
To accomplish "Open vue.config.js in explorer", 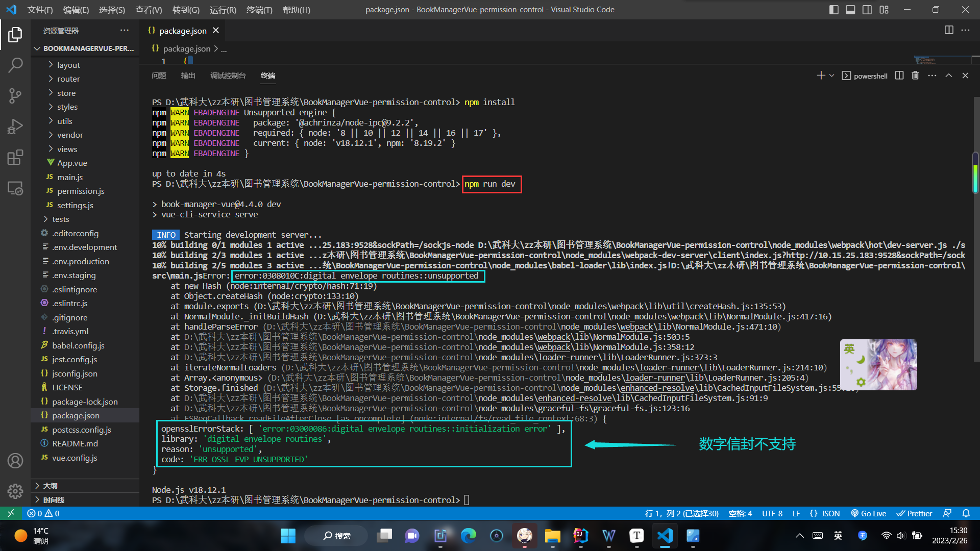I will 75,458.
